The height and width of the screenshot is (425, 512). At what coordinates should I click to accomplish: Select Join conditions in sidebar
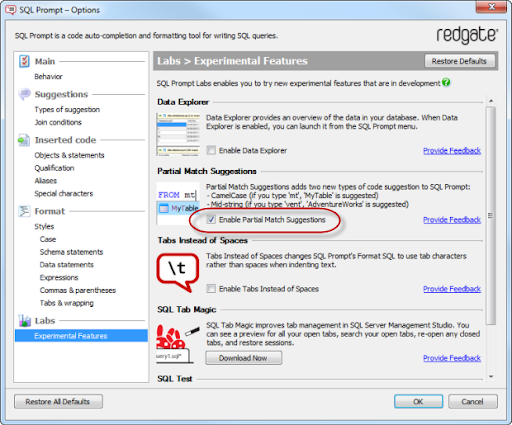tap(58, 122)
